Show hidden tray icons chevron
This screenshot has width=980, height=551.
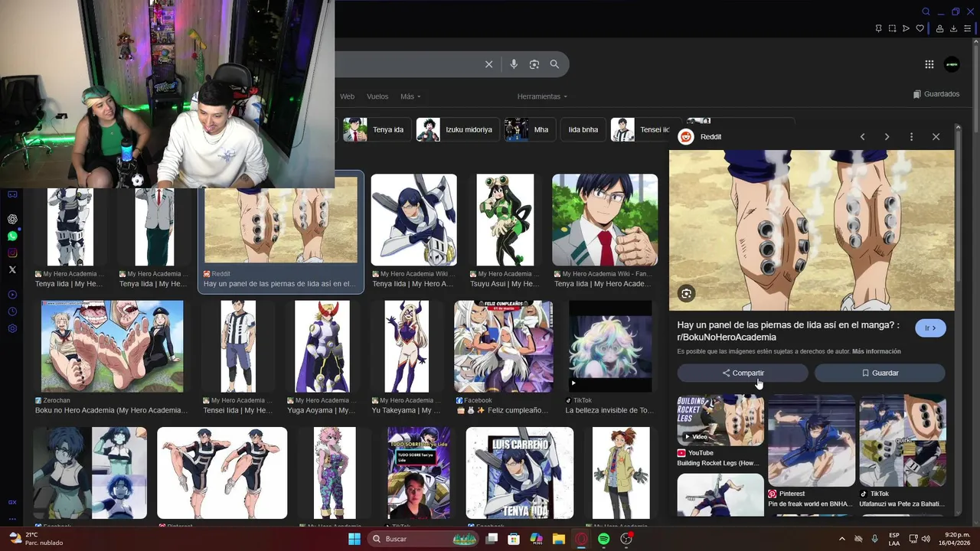click(842, 539)
